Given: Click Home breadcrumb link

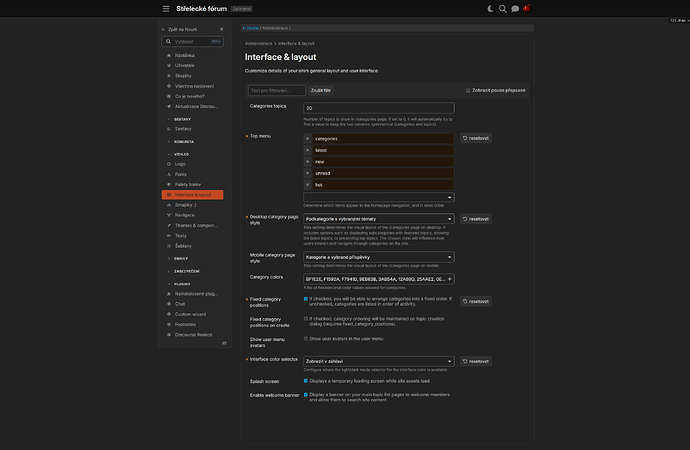Looking at the screenshot, I should [x=252, y=28].
